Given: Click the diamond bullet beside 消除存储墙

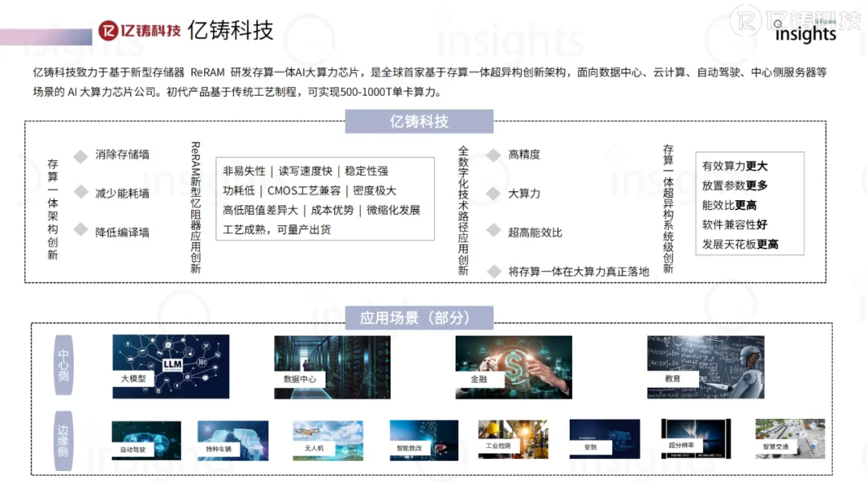Looking at the screenshot, I should 81,157.
